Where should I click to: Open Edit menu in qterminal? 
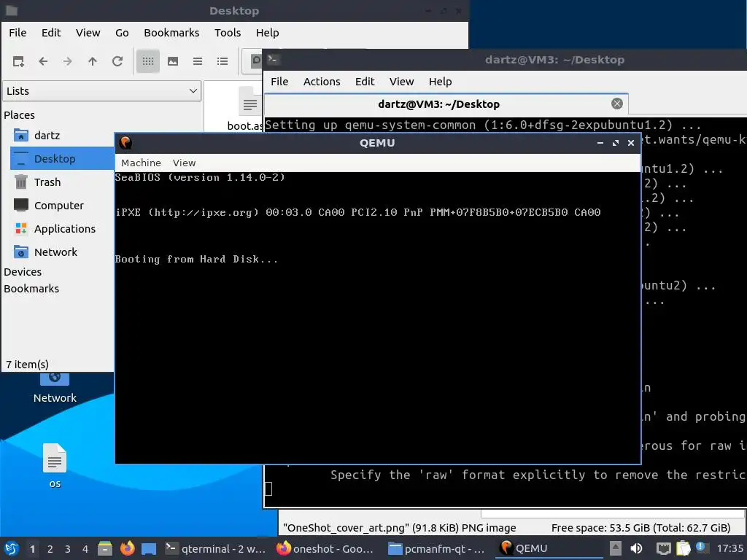[x=365, y=82]
